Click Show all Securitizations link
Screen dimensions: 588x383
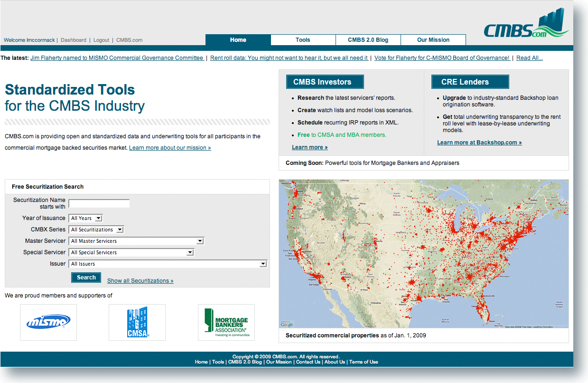(140, 281)
